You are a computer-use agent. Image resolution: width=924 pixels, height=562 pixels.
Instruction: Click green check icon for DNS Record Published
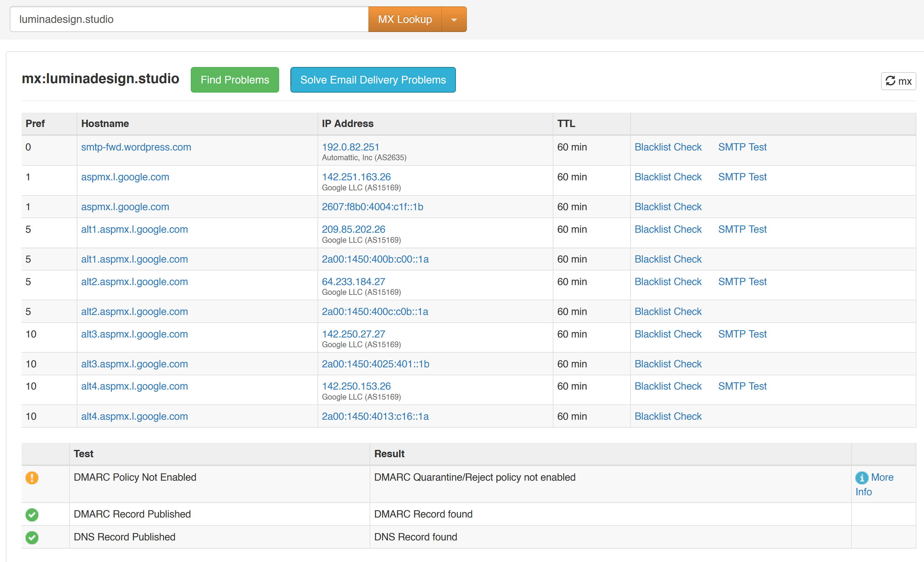tap(32, 537)
